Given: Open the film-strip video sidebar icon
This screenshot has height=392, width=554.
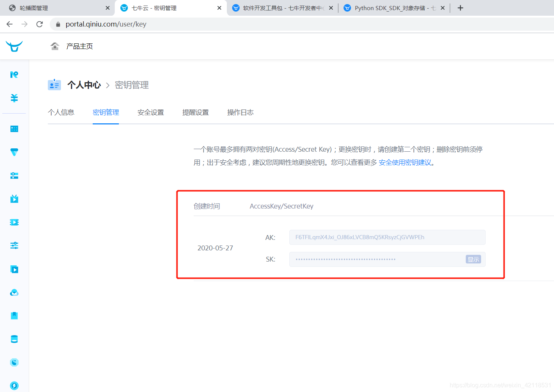Looking at the screenshot, I should click(x=14, y=222).
